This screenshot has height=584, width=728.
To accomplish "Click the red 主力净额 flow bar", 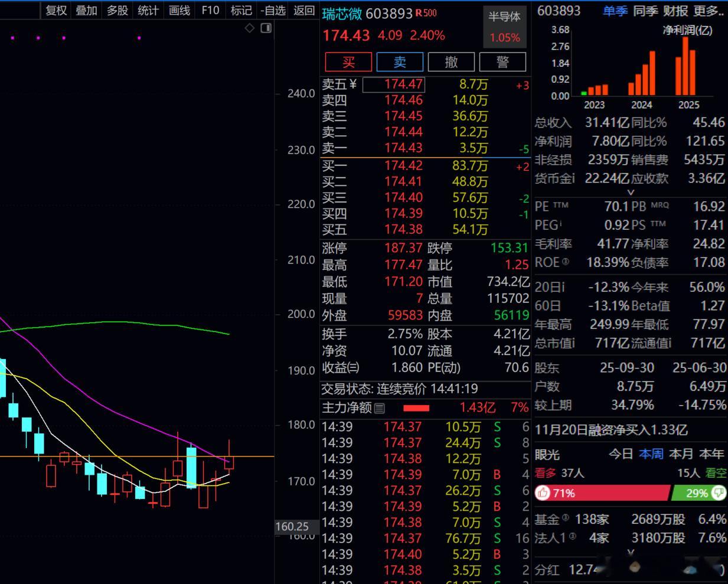I will click(416, 408).
